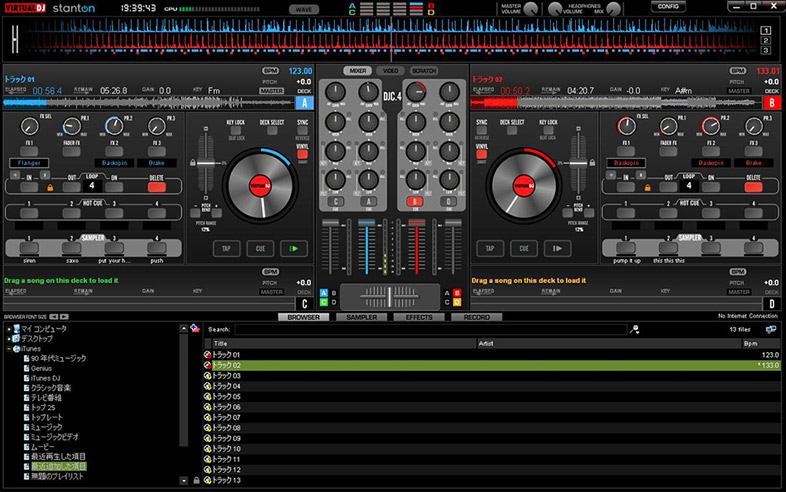
Task: Trigger the pump it up sampler pad
Action: (626, 248)
